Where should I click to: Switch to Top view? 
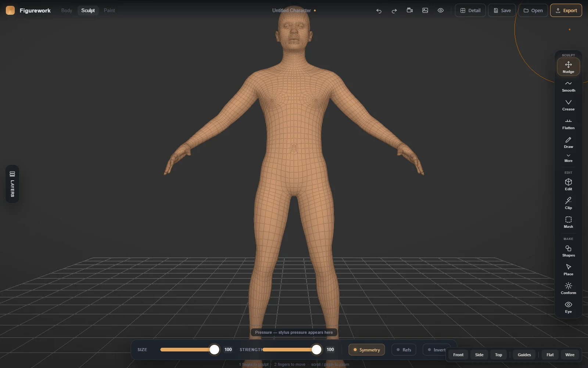click(x=498, y=355)
